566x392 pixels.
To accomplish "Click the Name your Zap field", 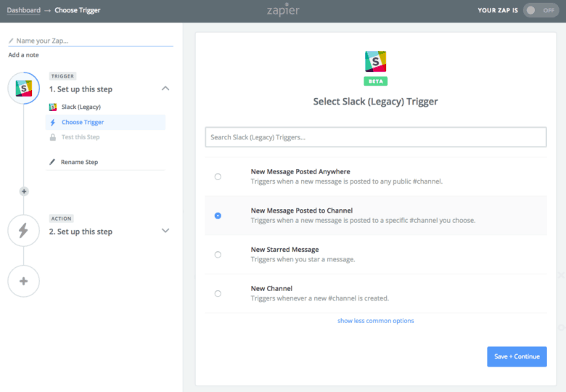I will tap(91, 41).
